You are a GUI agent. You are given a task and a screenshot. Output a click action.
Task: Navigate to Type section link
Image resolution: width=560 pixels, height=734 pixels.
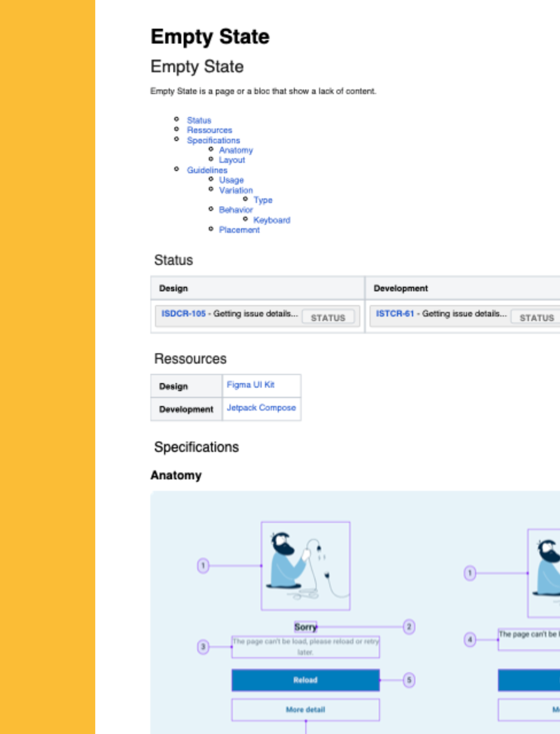pos(263,200)
